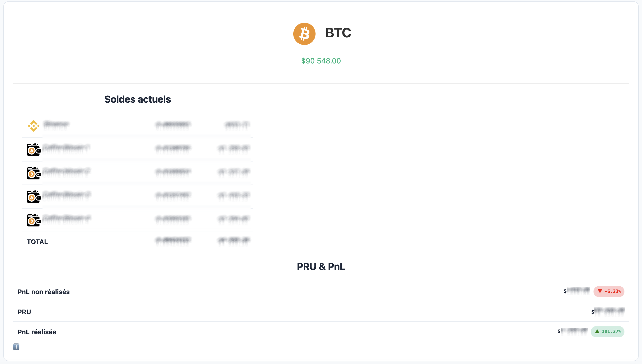Screen dimensions: 642x364
Task: Select the Binance exchange icon
Action: pyautogui.click(x=33, y=126)
